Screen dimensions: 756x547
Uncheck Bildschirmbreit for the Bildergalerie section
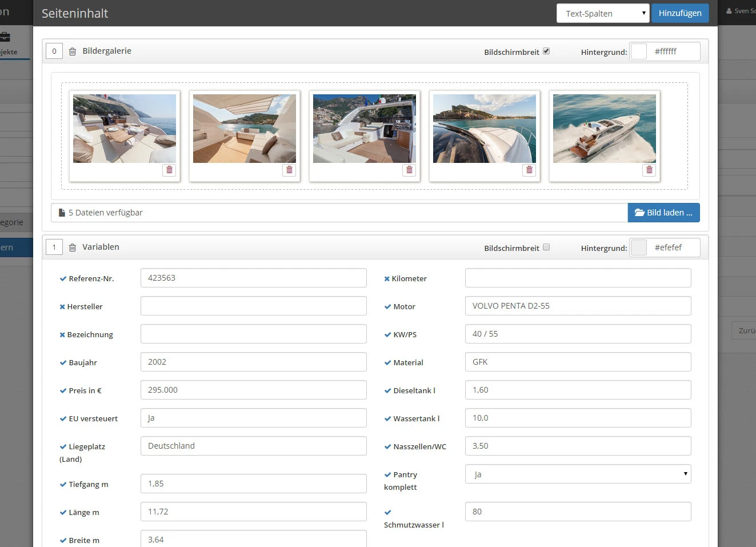546,51
